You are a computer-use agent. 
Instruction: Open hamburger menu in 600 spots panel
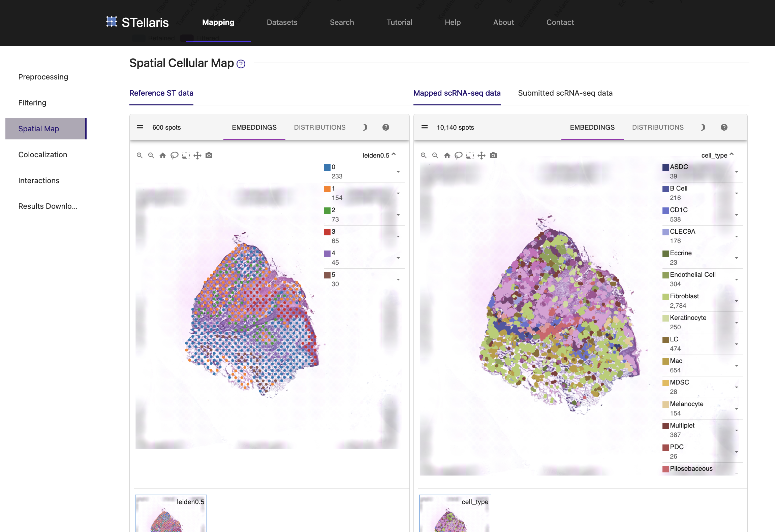[x=140, y=127]
